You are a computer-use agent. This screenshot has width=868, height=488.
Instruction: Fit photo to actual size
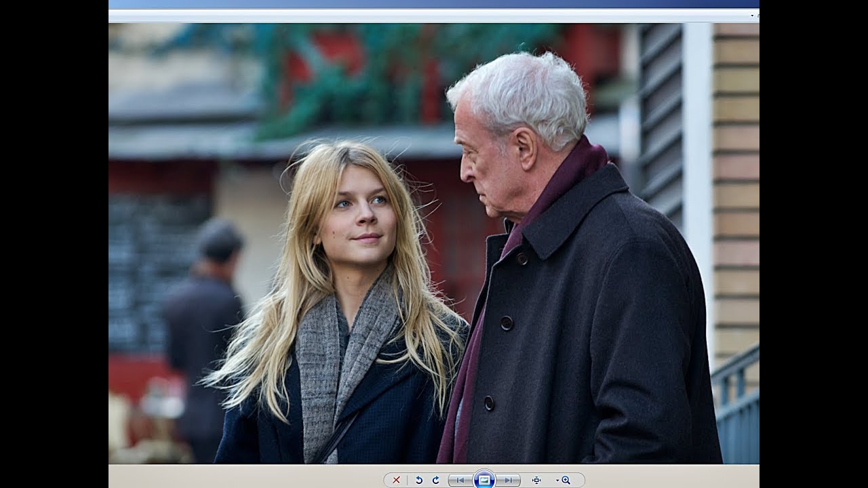(536, 480)
